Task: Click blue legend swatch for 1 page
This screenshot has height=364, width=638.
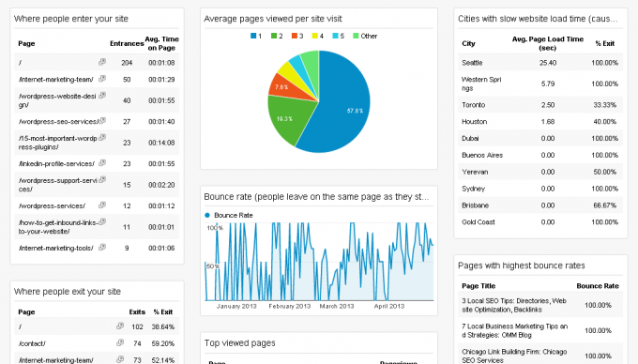Action: [x=253, y=36]
